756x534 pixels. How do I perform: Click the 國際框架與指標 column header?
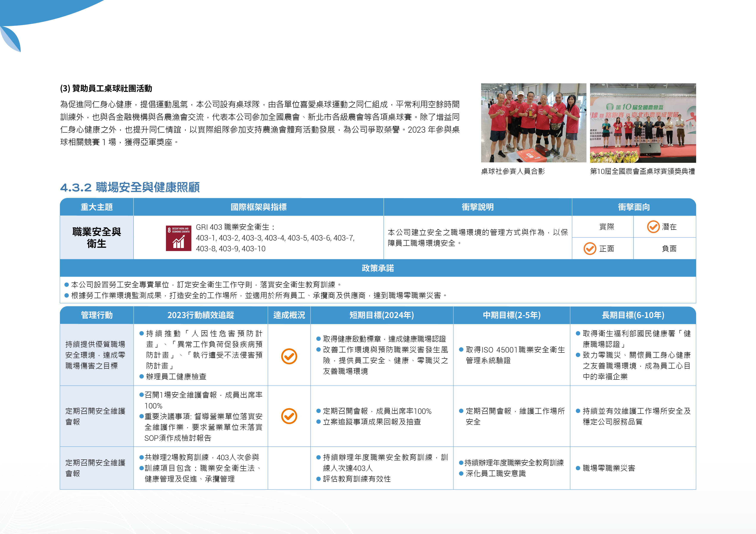(258, 207)
